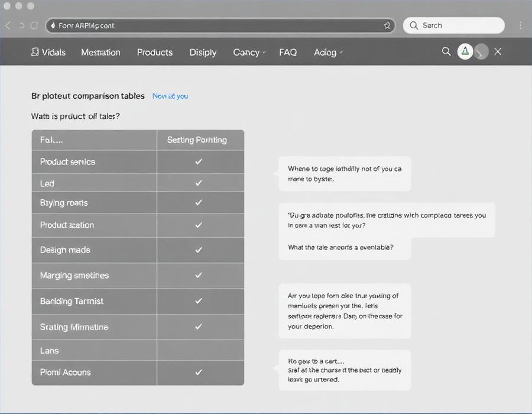This screenshot has height=414, width=532.
Task: Click the Vidals nav label
Action: click(x=54, y=52)
